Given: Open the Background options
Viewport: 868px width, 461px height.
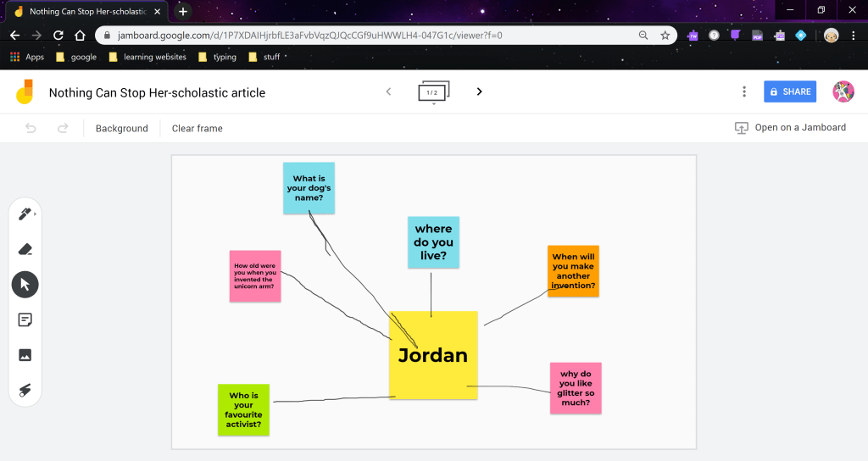Looking at the screenshot, I should pos(121,128).
